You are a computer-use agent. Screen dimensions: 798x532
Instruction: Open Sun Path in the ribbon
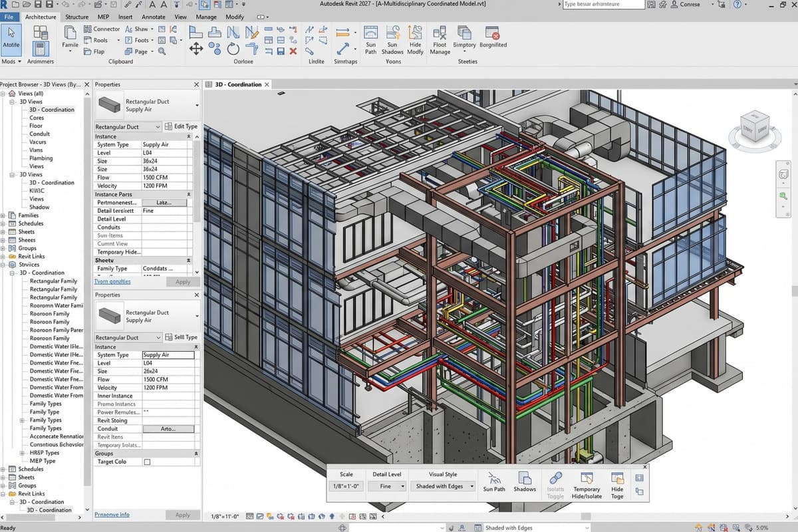tap(370, 40)
